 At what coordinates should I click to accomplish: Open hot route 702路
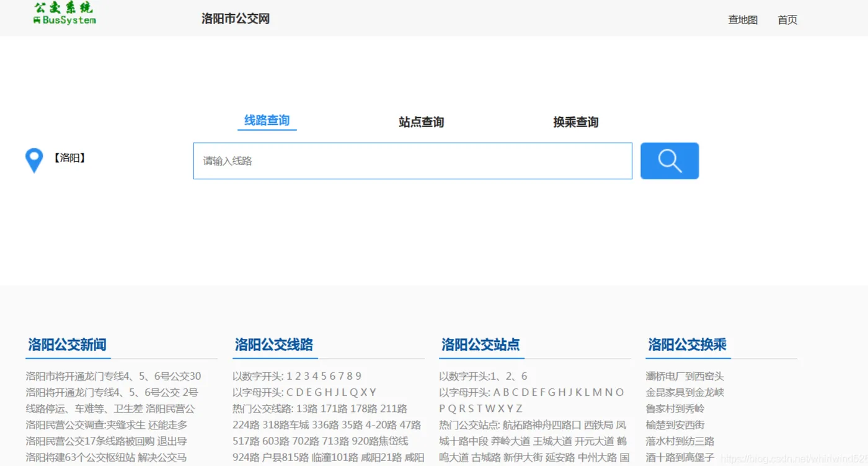(306, 441)
